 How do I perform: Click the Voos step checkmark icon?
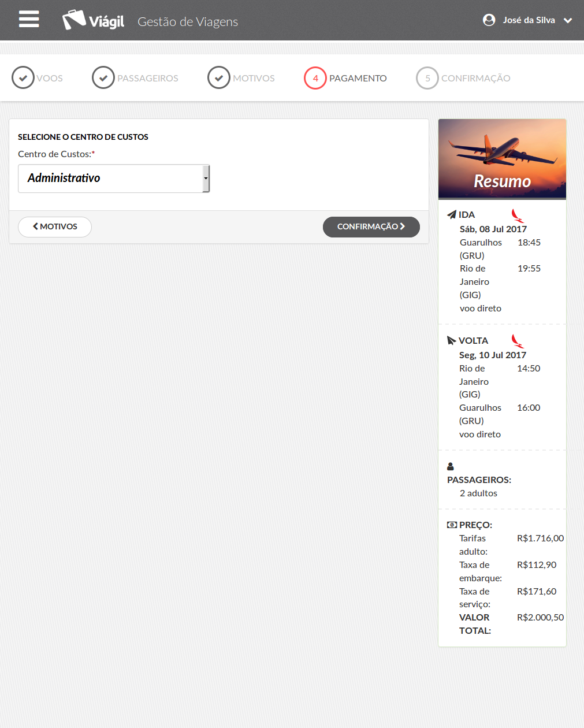(x=23, y=77)
